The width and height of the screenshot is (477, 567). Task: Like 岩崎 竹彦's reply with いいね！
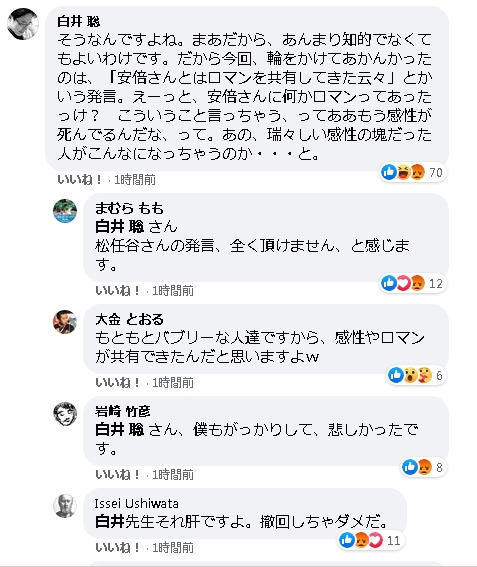point(118,474)
